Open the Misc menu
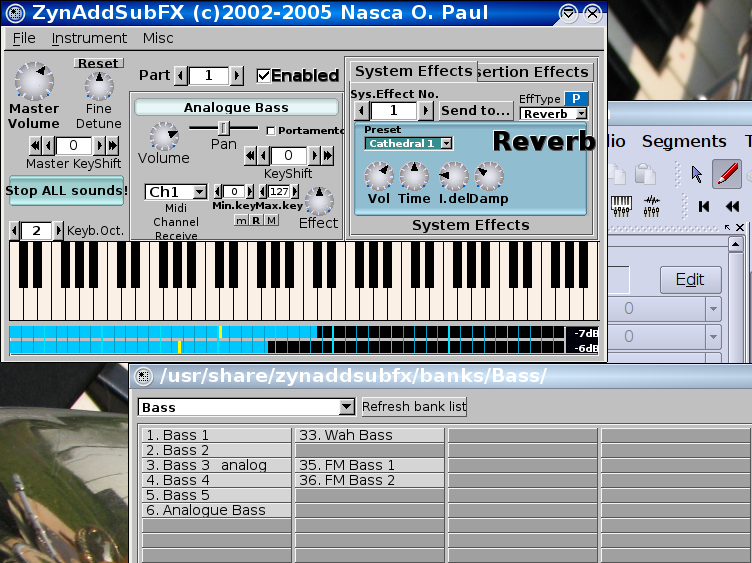 [158, 38]
